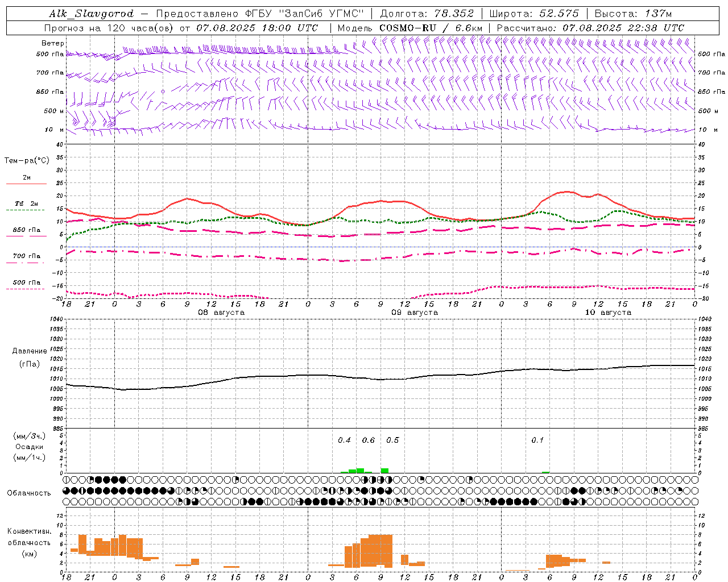Click the precipitation value '0.1'
The image size is (728, 582).
[537, 440]
